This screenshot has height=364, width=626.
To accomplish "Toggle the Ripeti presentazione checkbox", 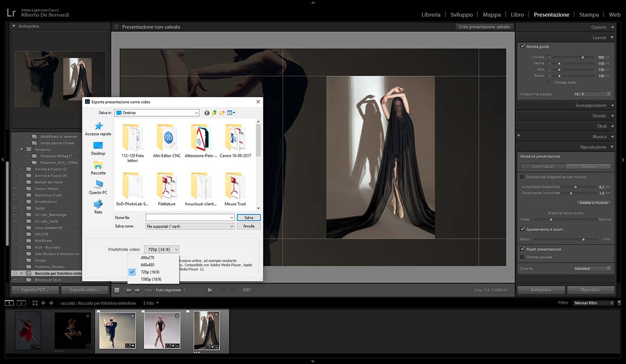I will point(523,249).
